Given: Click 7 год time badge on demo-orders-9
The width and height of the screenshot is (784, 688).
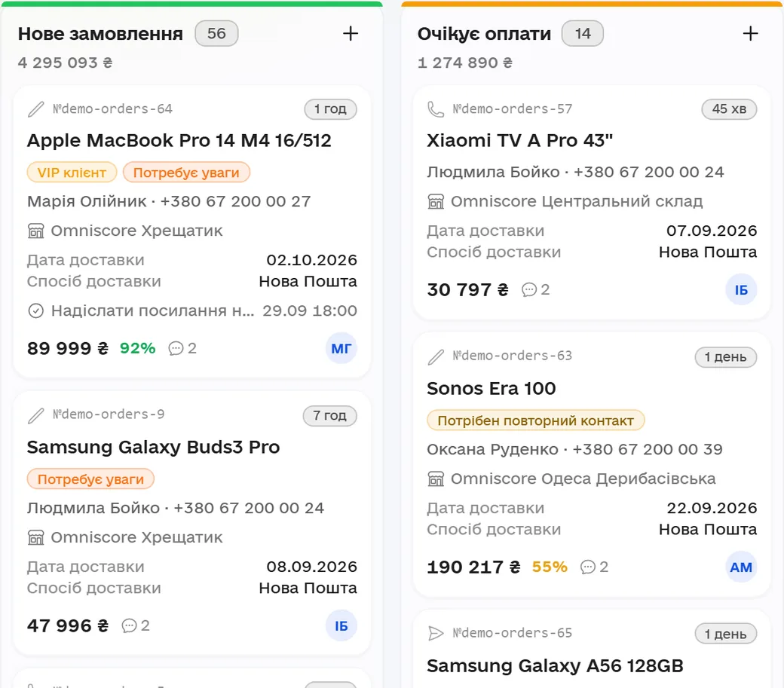Looking at the screenshot, I should (x=330, y=416).
